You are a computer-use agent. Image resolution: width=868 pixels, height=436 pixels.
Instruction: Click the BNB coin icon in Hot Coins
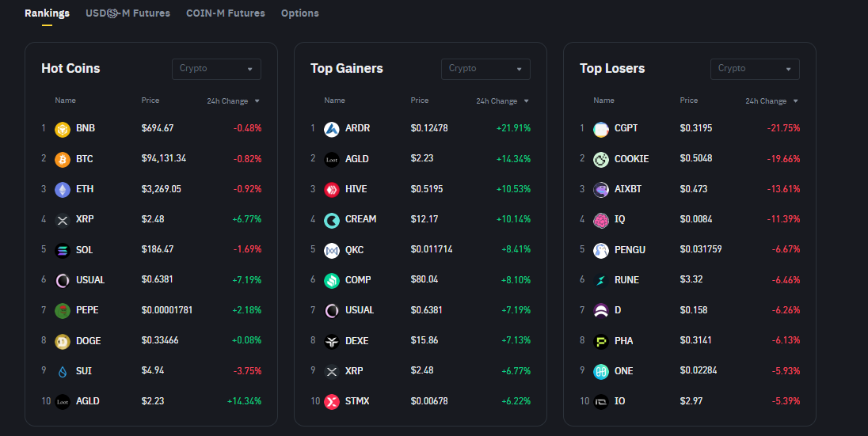62,129
